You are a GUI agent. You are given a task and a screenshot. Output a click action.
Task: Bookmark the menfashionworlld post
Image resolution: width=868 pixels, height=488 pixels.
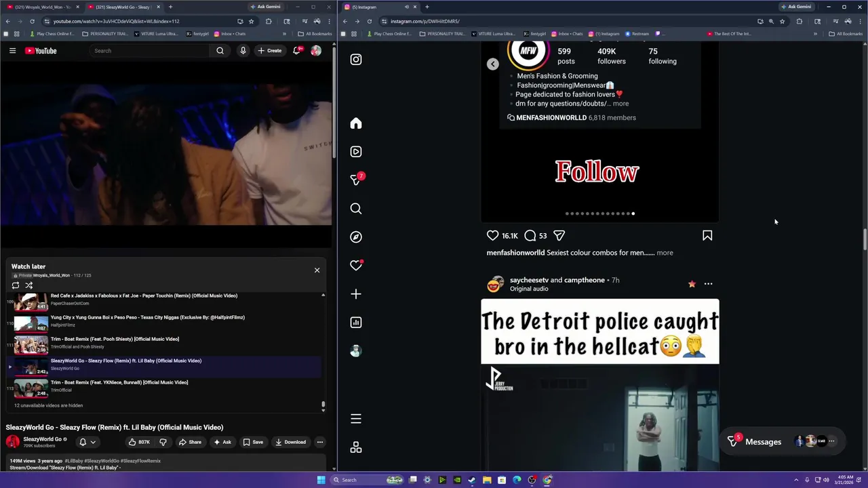click(707, 235)
